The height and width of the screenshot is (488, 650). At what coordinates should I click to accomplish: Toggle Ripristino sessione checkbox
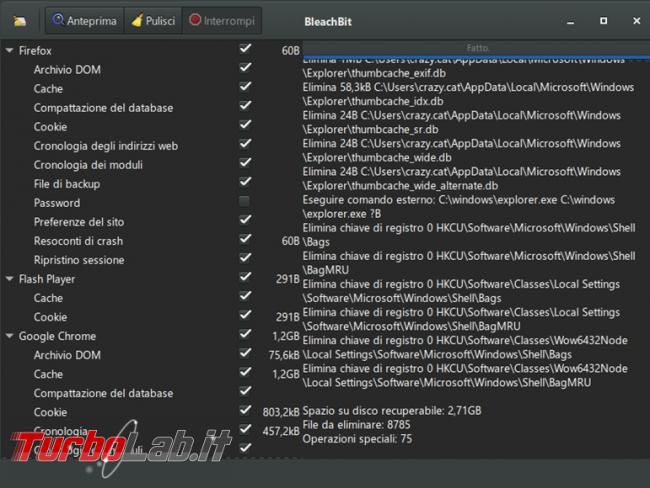point(245,258)
